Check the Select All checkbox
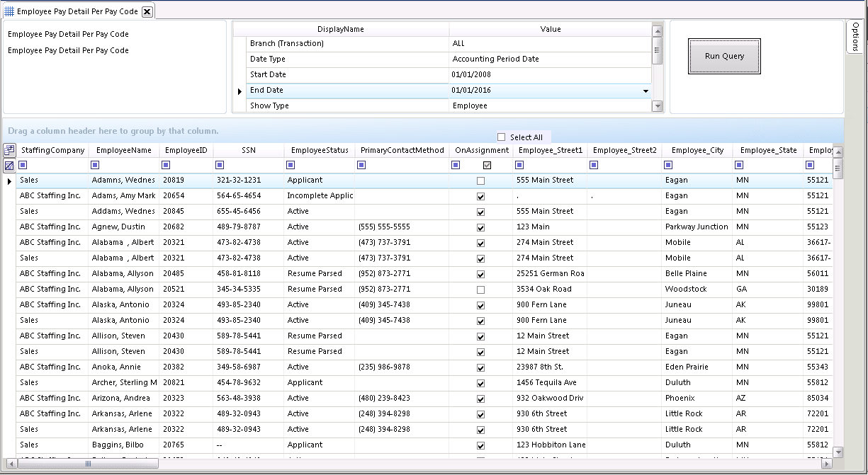This screenshot has height=475, width=868. (x=502, y=137)
